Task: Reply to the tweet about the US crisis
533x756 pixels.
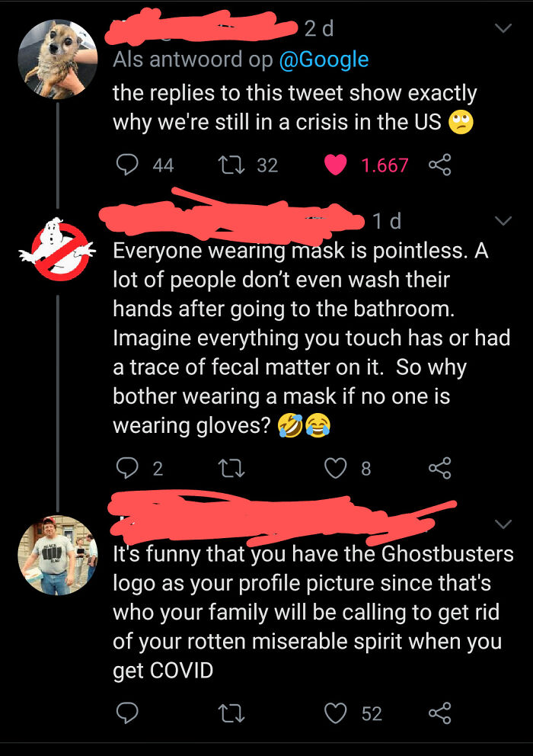Action: 127,162
